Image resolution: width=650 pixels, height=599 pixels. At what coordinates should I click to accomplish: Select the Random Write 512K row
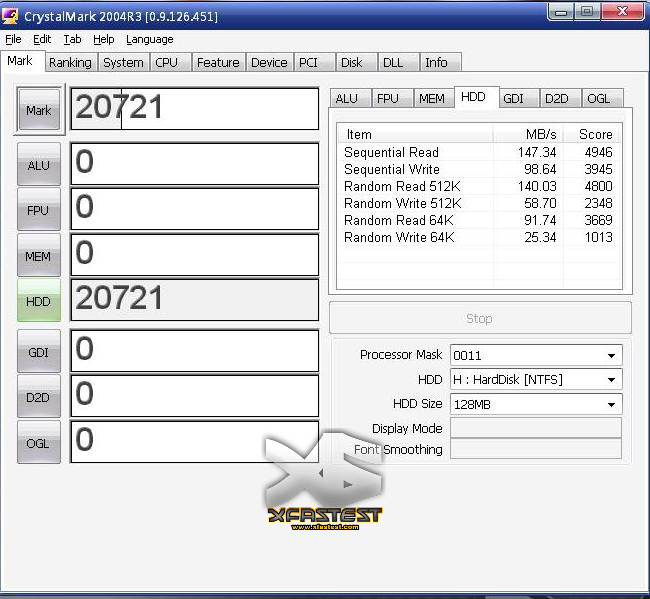479,203
